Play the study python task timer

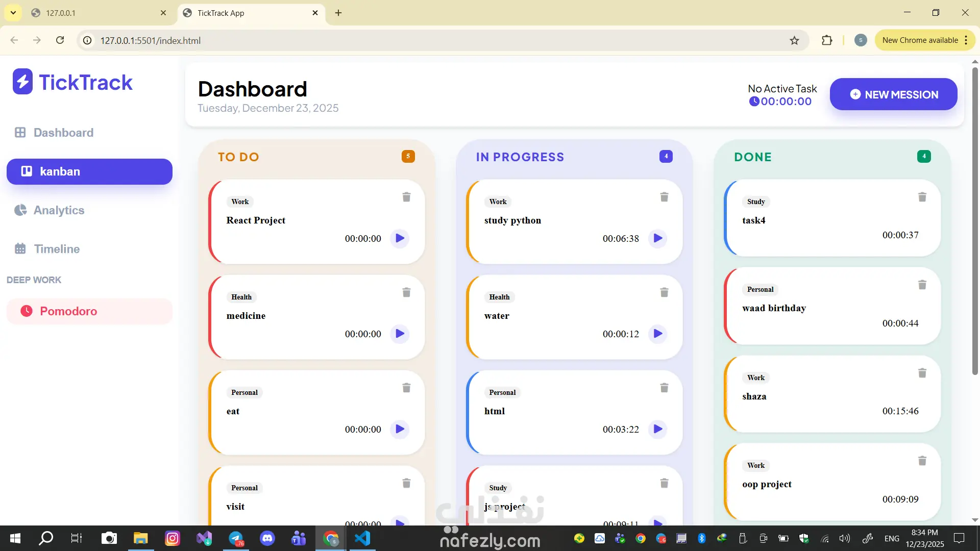tap(657, 238)
